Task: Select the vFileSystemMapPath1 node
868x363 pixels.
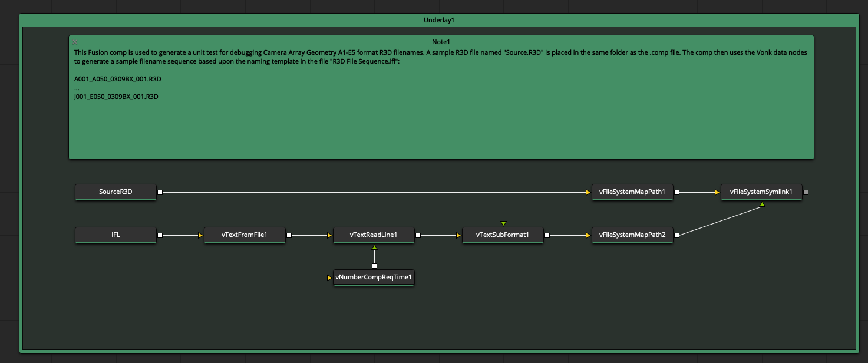Action: pos(632,192)
